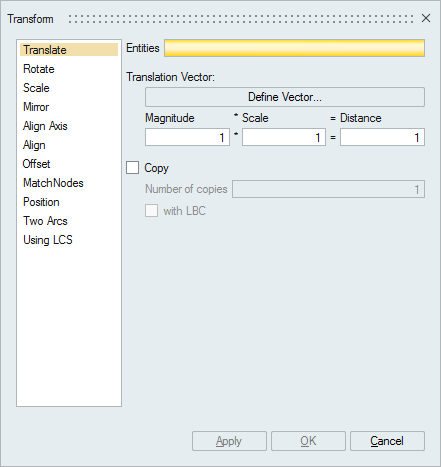Cancel the Transform dialog
The image size is (441, 467).
pos(387,441)
